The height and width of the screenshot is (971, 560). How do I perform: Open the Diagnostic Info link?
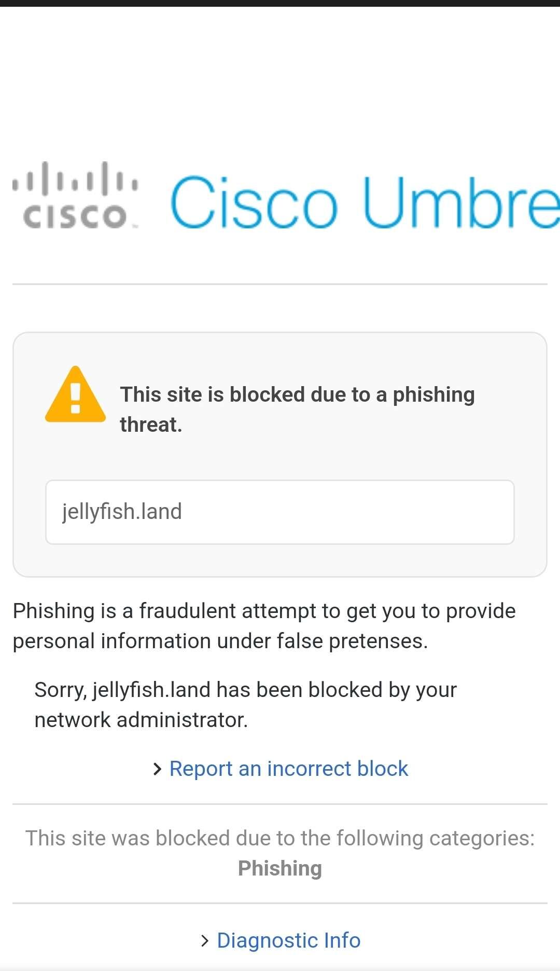click(x=288, y=940)
